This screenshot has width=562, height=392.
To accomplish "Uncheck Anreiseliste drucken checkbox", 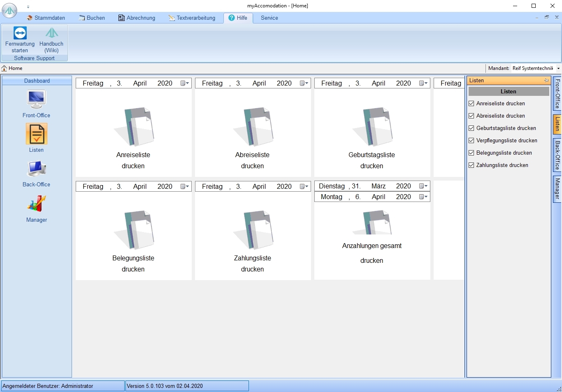I will 471,104.
